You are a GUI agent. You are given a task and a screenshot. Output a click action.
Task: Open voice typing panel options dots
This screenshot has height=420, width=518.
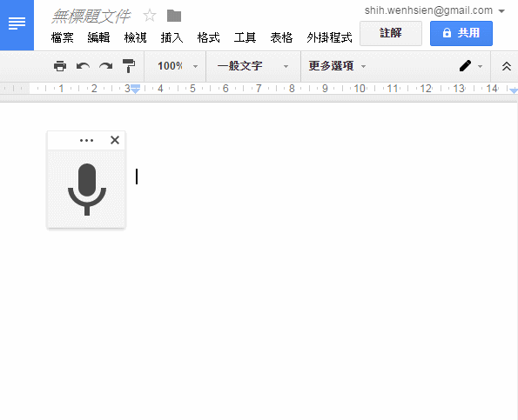[86, 141]
